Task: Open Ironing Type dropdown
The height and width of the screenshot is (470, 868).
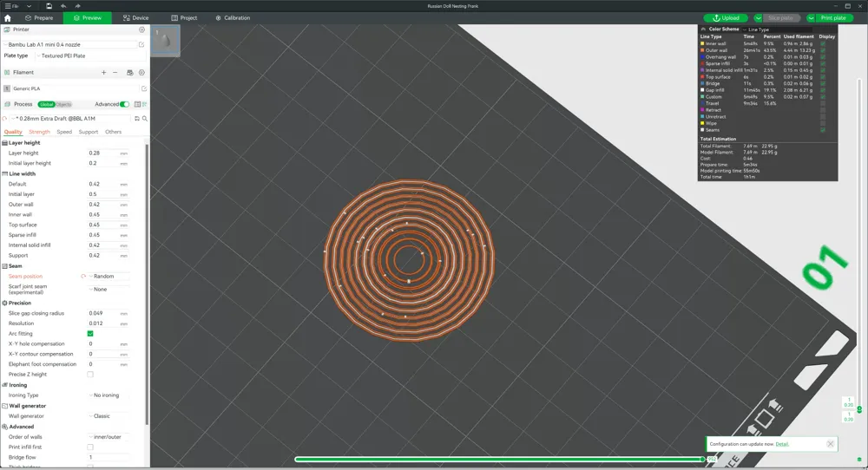Action: pyautogui.click(x=109, y=395)
